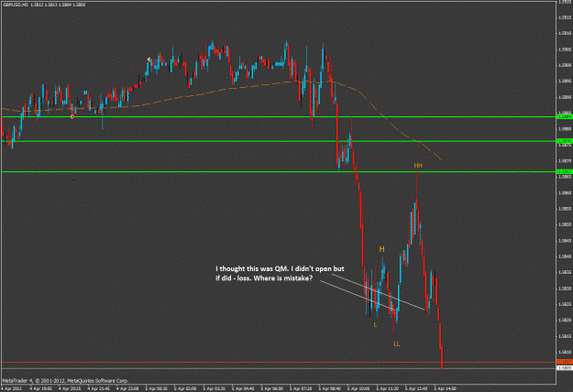Select the middle green horizontal line
Viewport: 573px width, 392px height.
pos(279,141)
